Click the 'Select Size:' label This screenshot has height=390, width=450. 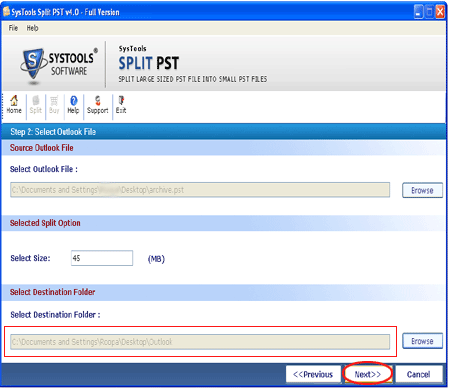[x=30, y=258]
